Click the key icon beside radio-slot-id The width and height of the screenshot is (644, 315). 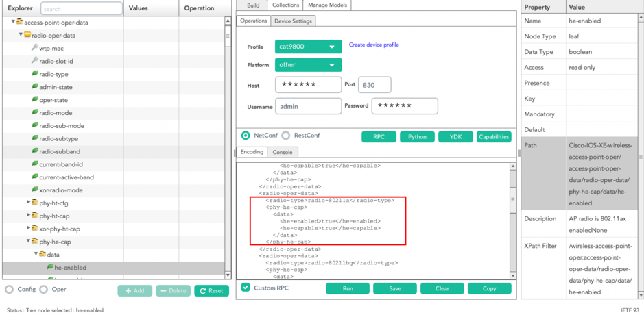(x=34, y=61)
